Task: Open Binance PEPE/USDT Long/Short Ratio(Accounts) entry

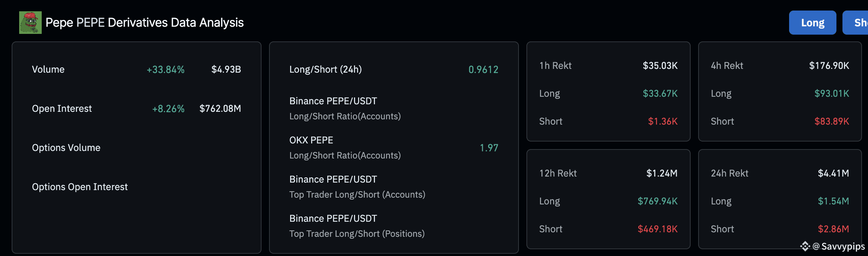Action: (393, 108)
